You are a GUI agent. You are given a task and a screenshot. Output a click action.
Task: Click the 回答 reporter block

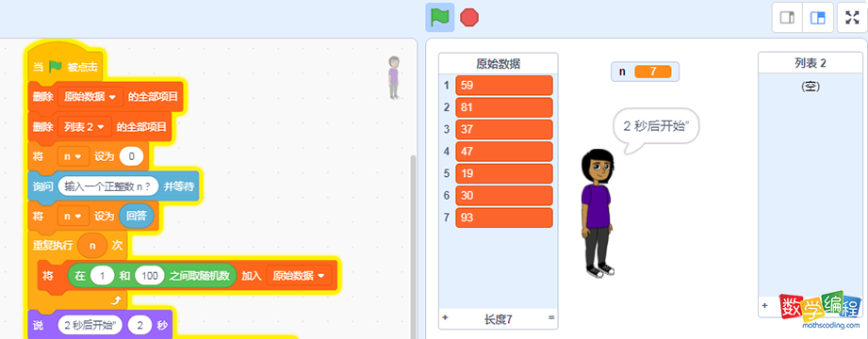[136, 217]
